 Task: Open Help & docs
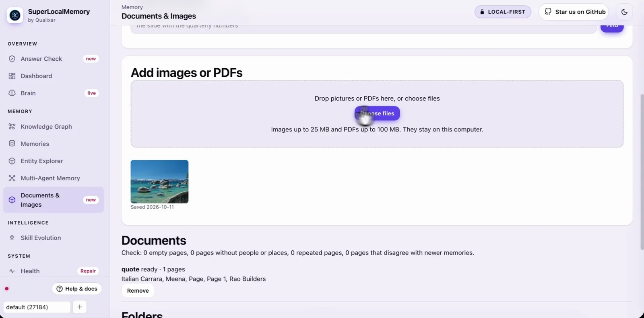point(77,289)
